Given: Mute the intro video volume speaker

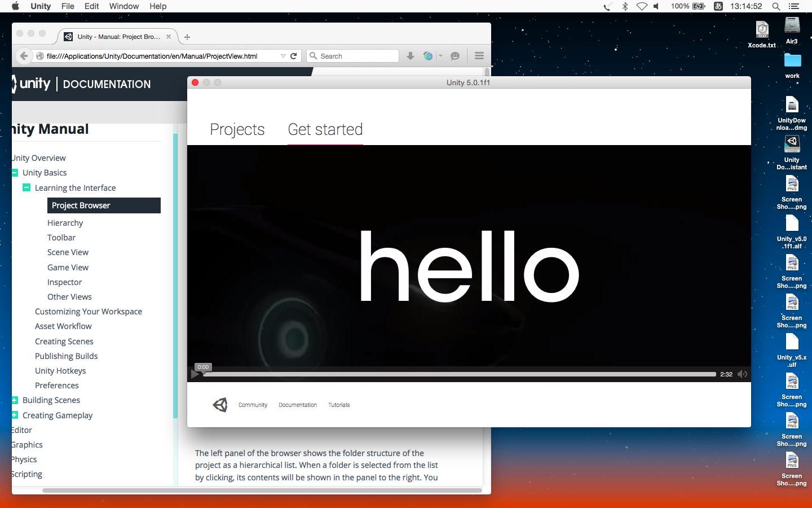Looking at the screenshot, I should [742, 374].
